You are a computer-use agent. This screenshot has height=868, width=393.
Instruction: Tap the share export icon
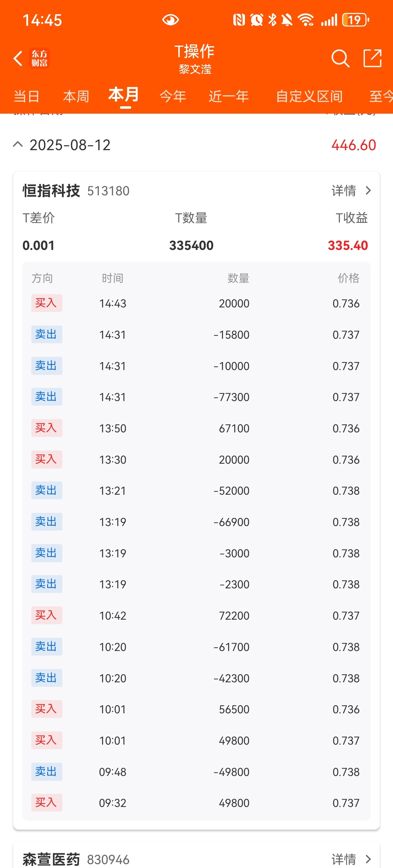(x=372, y=58)
